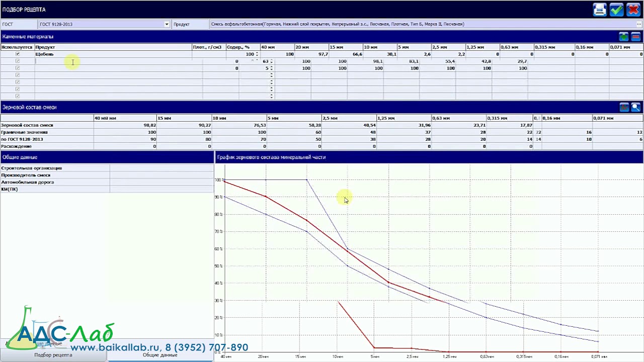Click the Используется column header
The image size is (644, 362).
[x=17, y=47]
